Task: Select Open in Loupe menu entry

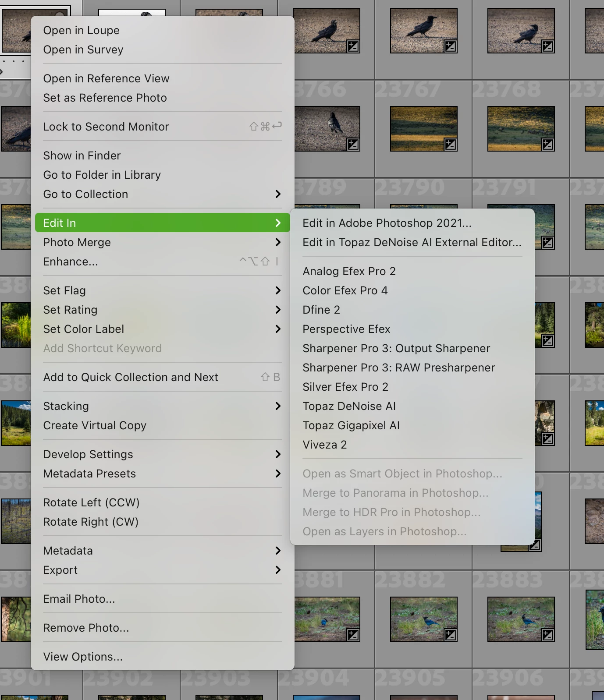Action: point(163,30)
